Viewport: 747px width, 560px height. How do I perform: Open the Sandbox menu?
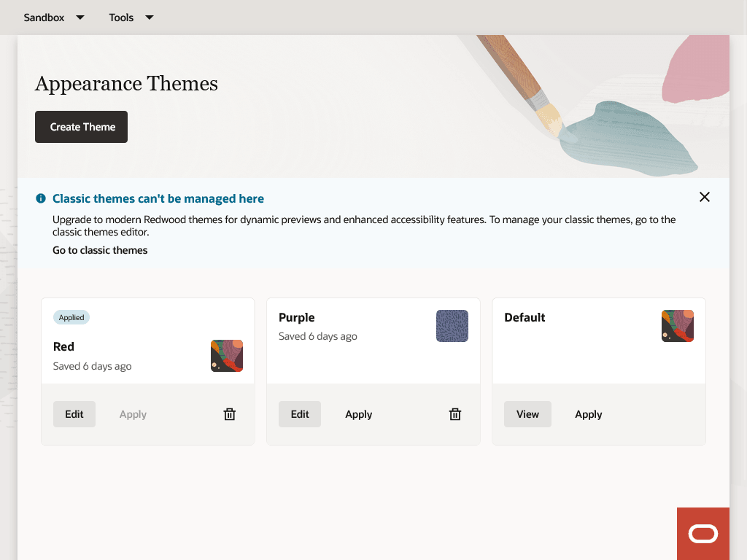[x=44, y=17]
